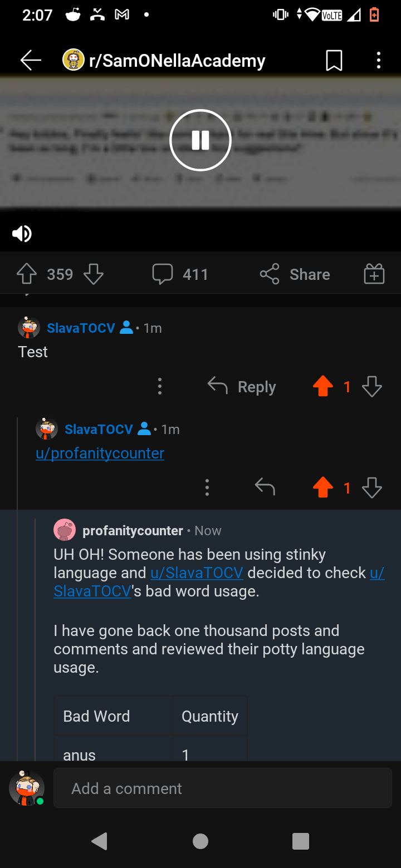Click SlavaTOCV's avatar on the Test comment
This screenshot has width=401, height=868.
[x=29, y=328]
